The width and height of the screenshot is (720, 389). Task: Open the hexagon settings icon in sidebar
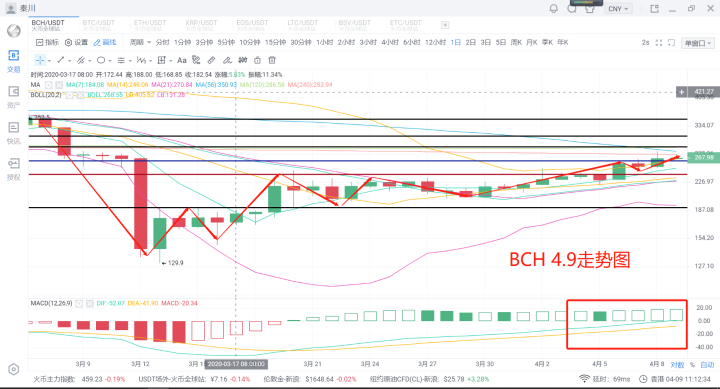(14, 369)
